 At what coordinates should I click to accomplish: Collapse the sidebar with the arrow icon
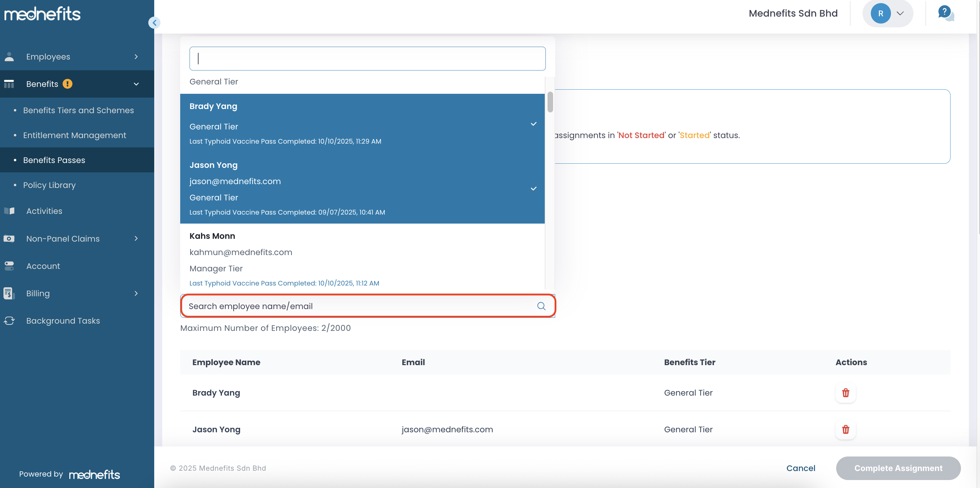pos(154,23)
